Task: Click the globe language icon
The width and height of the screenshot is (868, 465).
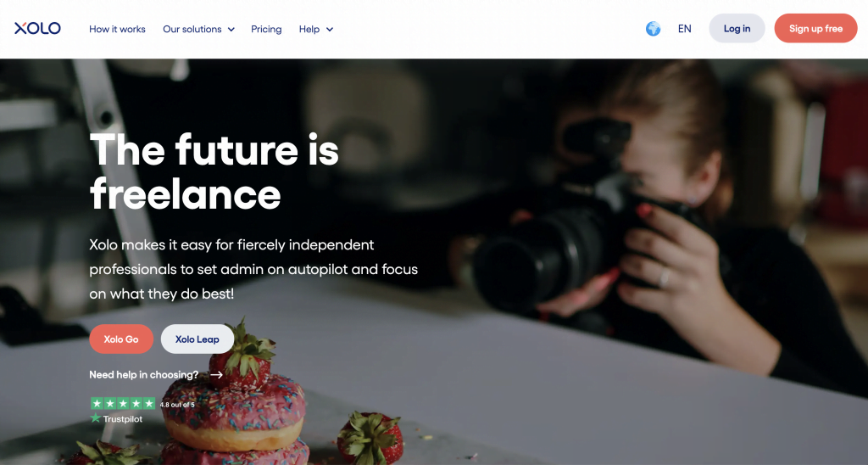Action: (654, 29)
